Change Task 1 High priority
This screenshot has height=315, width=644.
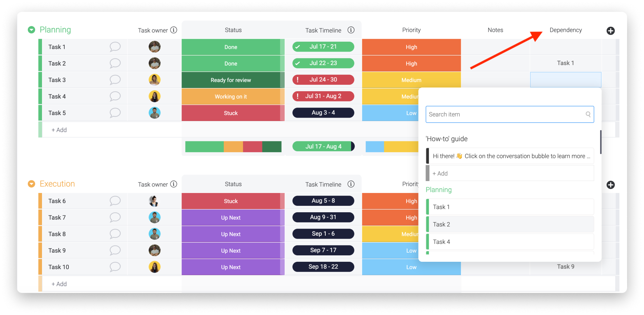(411, 47)
